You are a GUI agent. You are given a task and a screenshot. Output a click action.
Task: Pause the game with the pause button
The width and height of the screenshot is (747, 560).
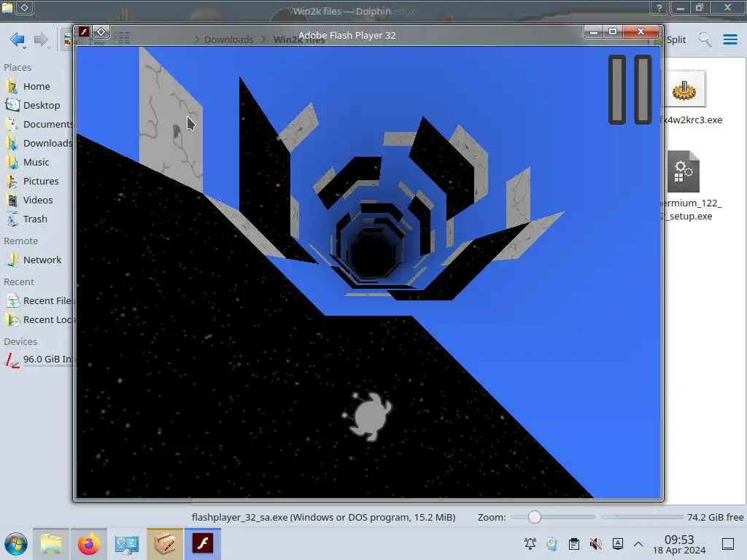pyautogui.click(x=630, y=90)
